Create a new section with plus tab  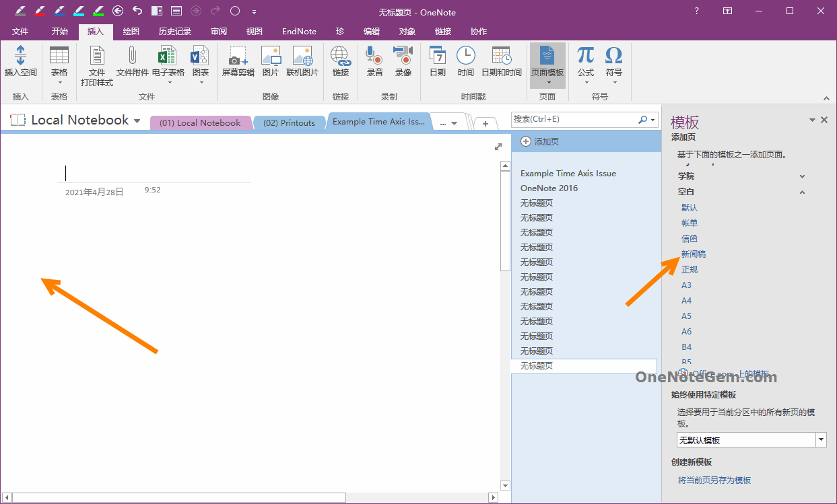[x=486, y=124]
